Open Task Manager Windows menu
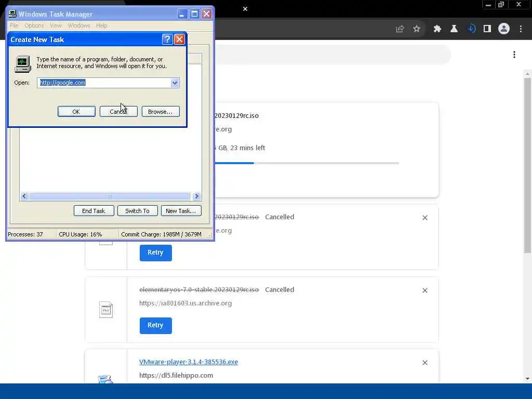 (79, 25)
